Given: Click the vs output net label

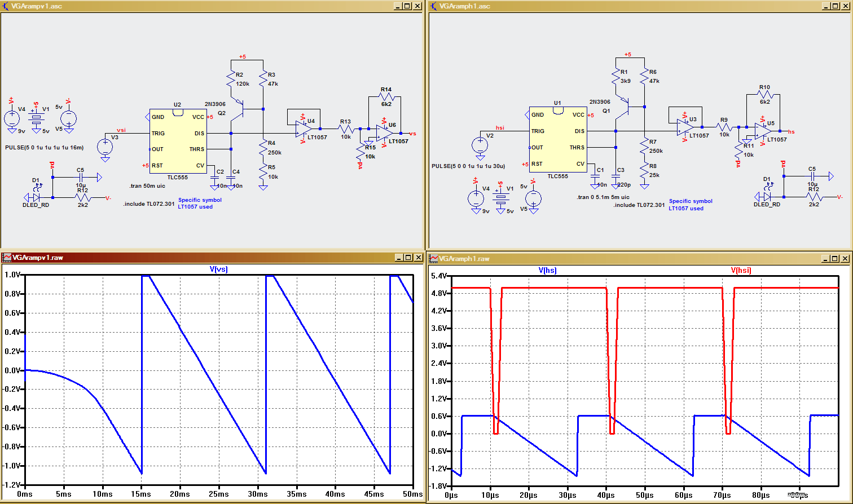Looking at the screenshot, I should pyautogui.click(x=412, y=134).
